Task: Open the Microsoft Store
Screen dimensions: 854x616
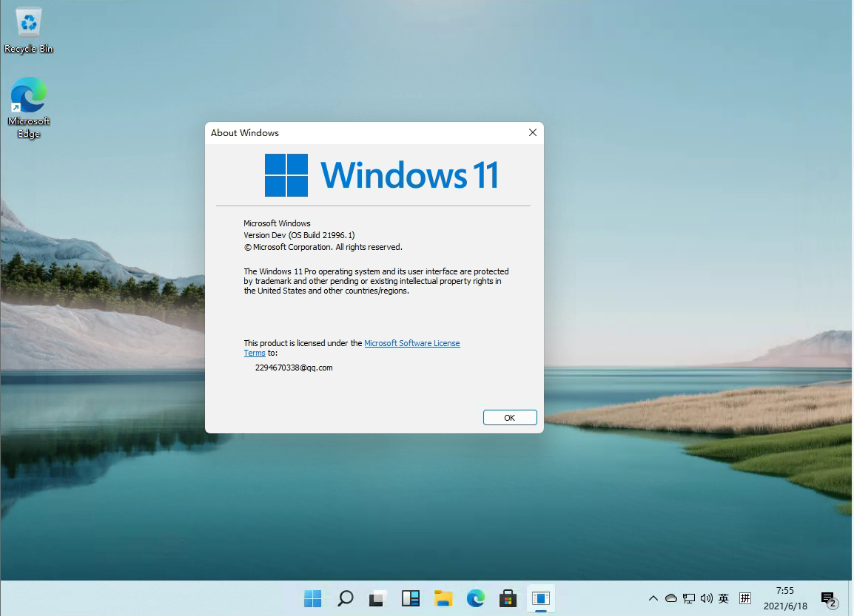Action: coord(508,598)
